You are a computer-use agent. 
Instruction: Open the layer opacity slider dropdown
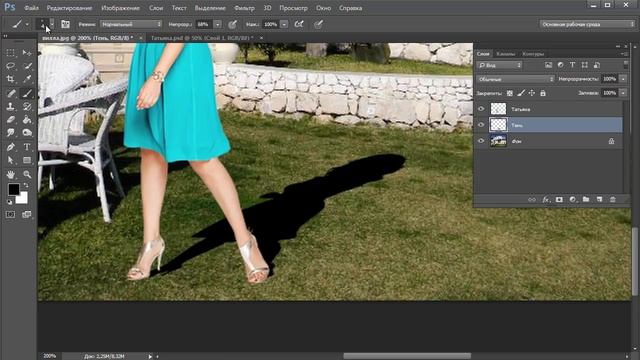tap(623, 79)
